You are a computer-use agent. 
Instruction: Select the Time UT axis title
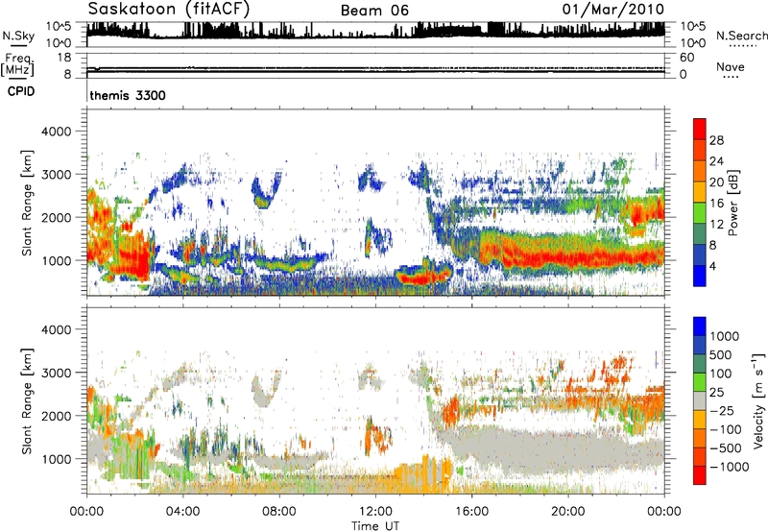tap(375, 526)
